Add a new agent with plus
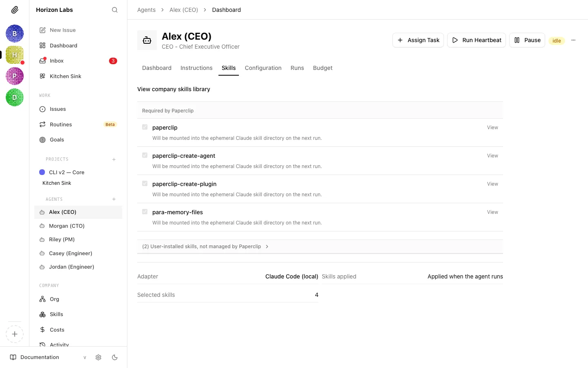The height and width of the screenshot is (368, 588). pos(114,199)
